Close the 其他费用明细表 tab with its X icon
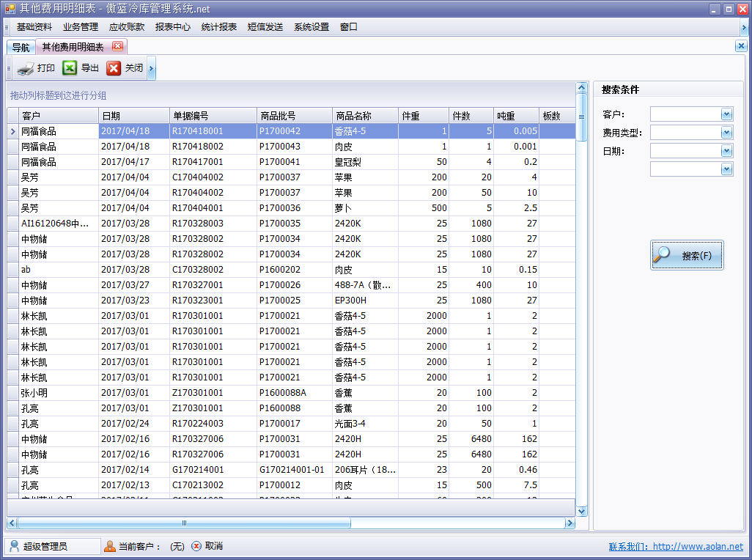 point(117,46)
